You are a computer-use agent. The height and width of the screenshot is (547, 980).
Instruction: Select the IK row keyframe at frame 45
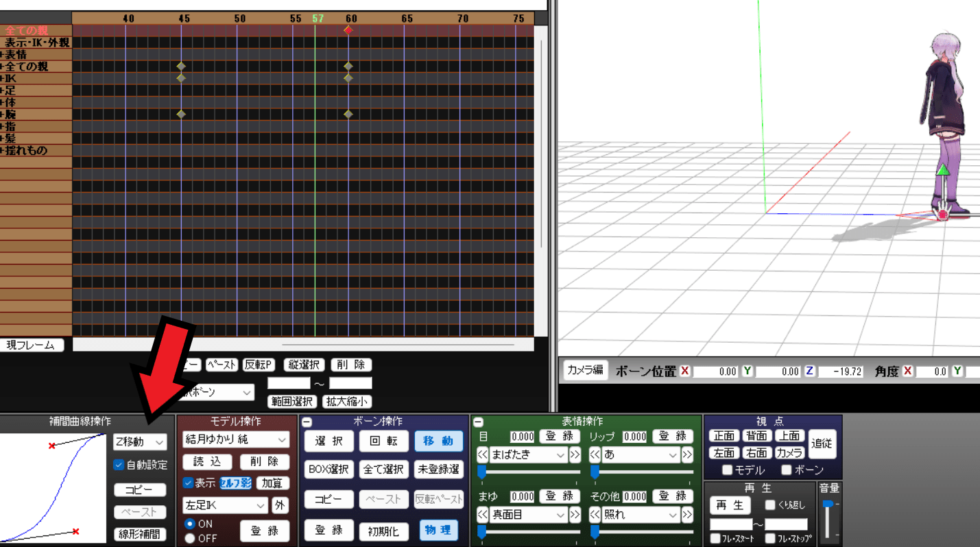[x=181, y=78]
